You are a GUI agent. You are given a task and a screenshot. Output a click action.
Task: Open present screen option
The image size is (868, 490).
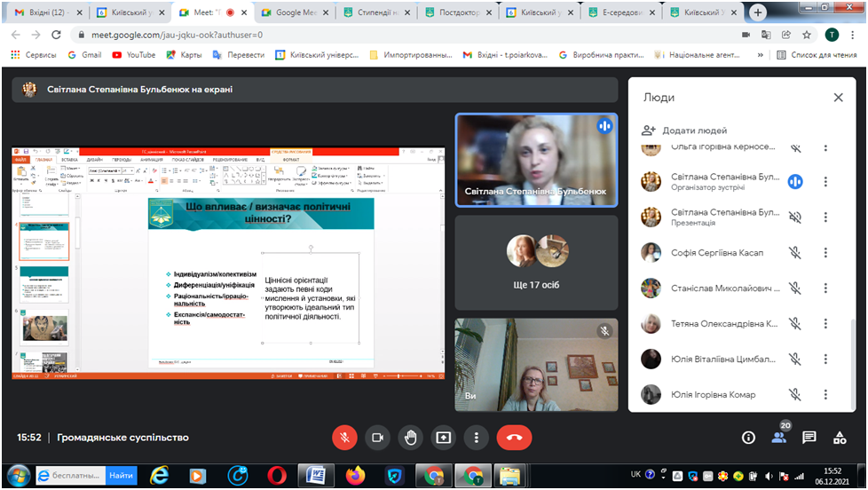pyautogui.click(x=443, y=437)
